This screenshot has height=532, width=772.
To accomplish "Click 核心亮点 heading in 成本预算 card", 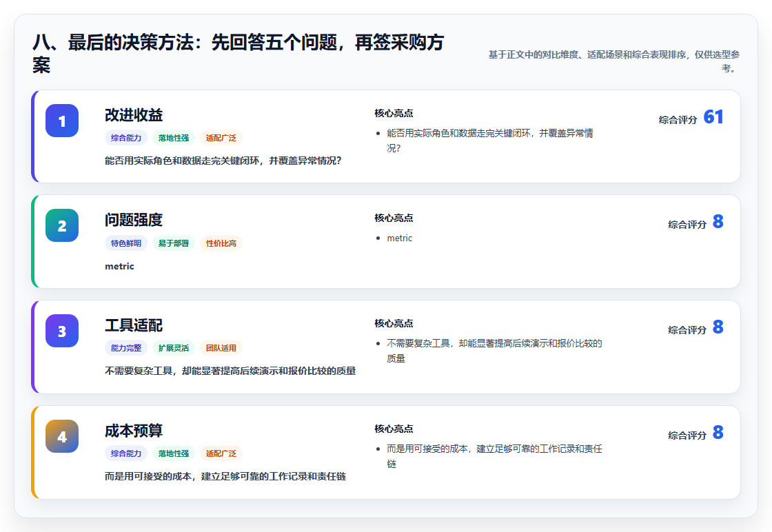I will pyautogui.click(x=394, y=429).
